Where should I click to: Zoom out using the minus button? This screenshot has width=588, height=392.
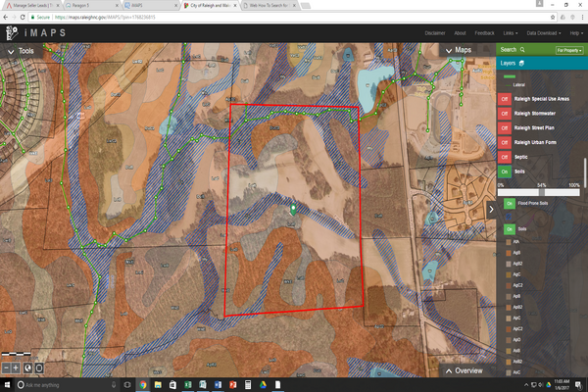pos(7,367)
